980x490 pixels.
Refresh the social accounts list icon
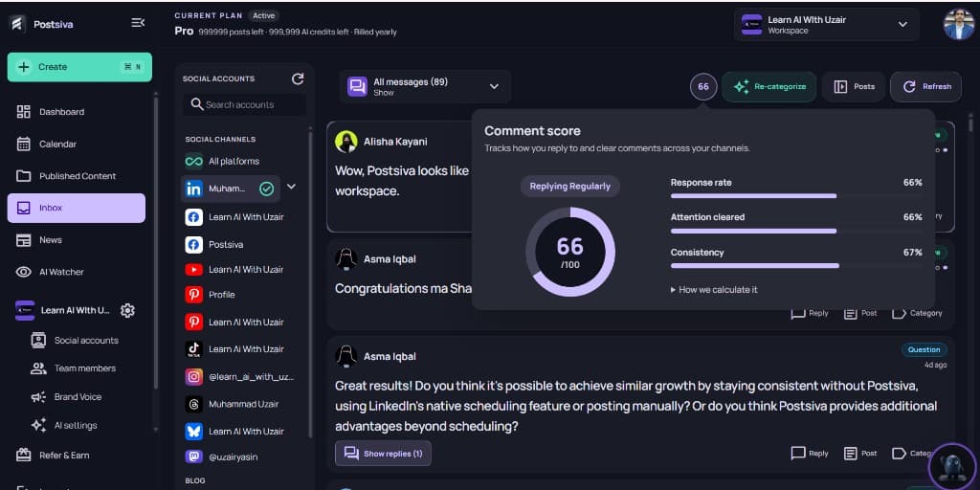pyautogui.click(x=298, y=78)
